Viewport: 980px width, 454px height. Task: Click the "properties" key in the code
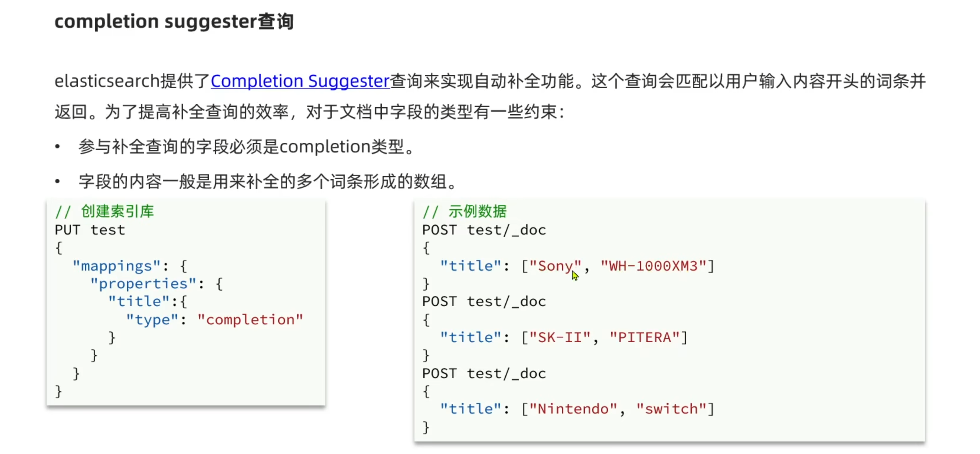tap(143, 284)
